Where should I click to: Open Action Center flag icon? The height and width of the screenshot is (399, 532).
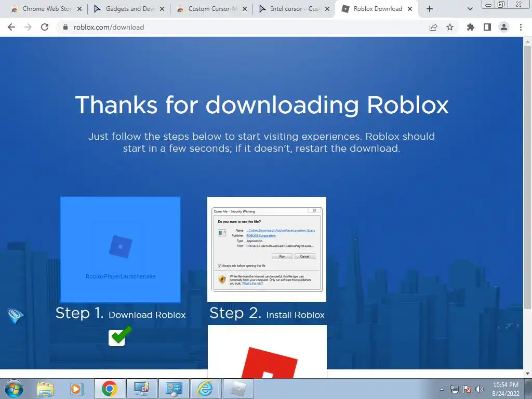coord(467,389)
